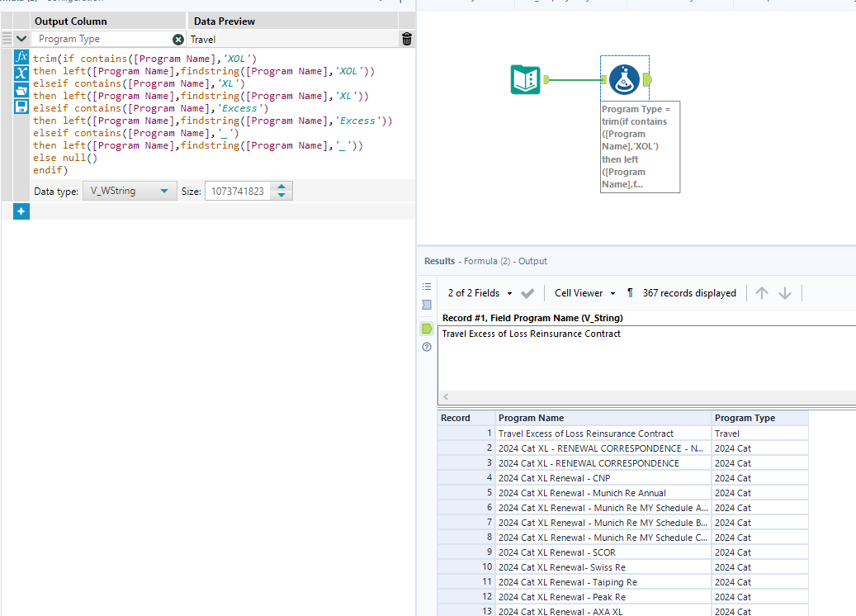
Task: Click the help question mark in Results
Action: [x=427, y=347]
